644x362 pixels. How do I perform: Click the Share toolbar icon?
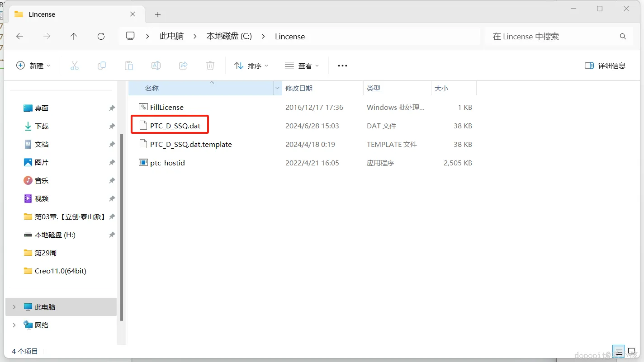(183, 66)
